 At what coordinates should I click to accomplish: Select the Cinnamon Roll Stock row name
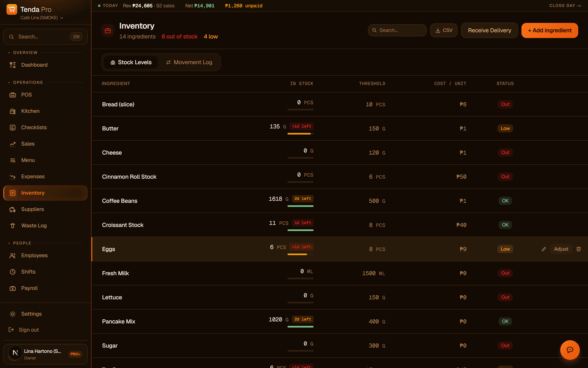point(129,177)
